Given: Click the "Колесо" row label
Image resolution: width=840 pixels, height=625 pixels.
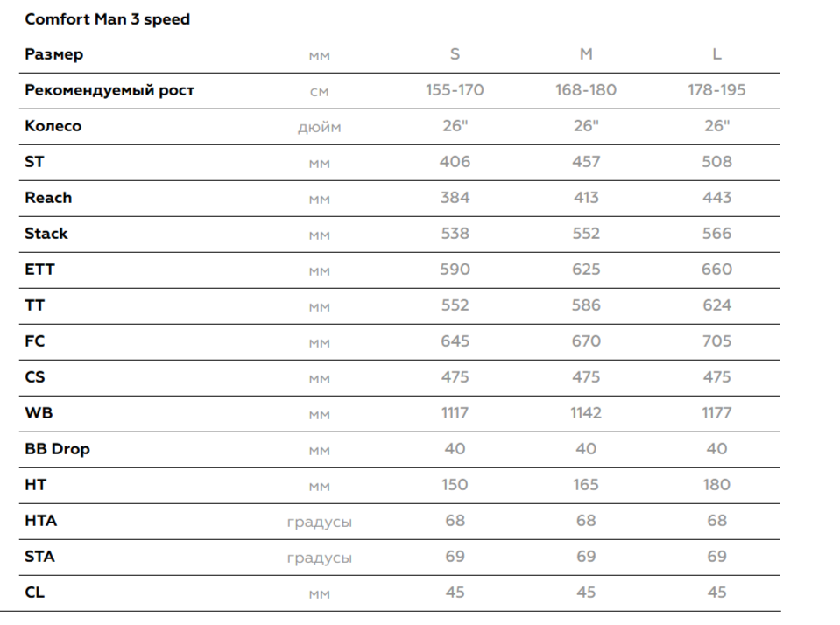Looking at the screenshot, I should 53,126.
